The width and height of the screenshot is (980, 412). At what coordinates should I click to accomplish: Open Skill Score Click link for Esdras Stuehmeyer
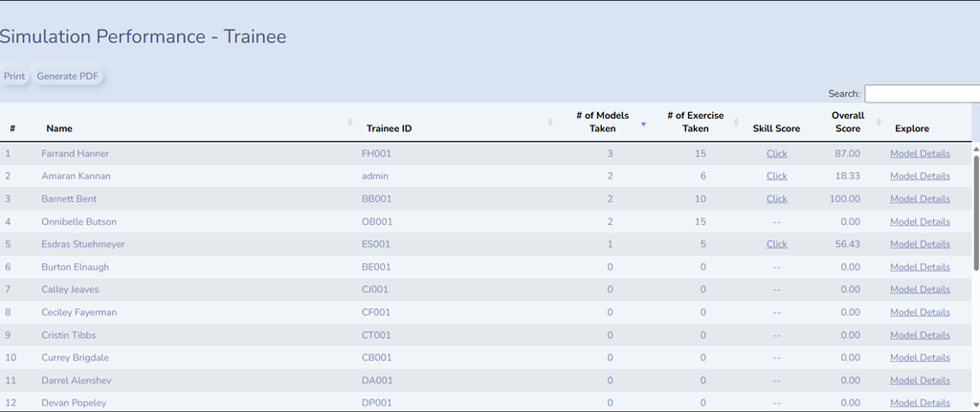pyautogui.click(x=777, y=244)
